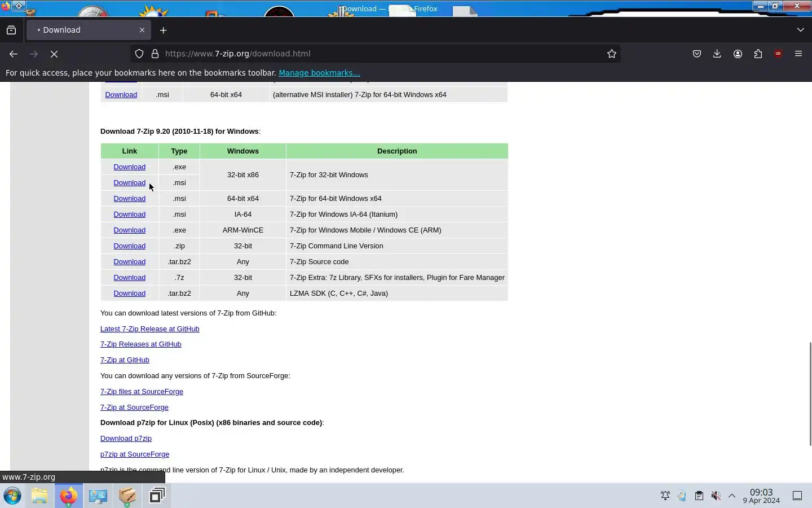View site security padlock info

[155, 54]
